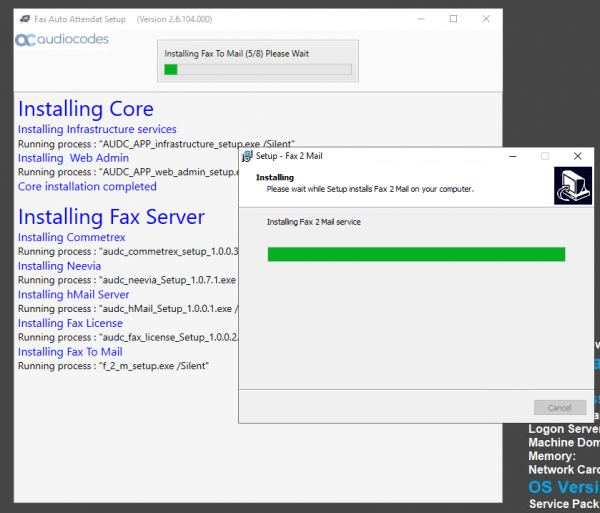Select the Installing Fax Server heading

click(x=111, y=217)
